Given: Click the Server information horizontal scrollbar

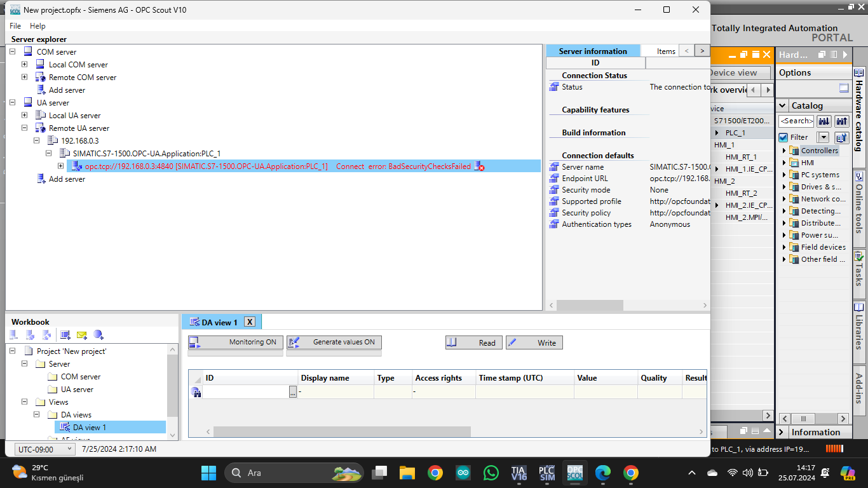Looking at the screenshot, I should [590, 306].
